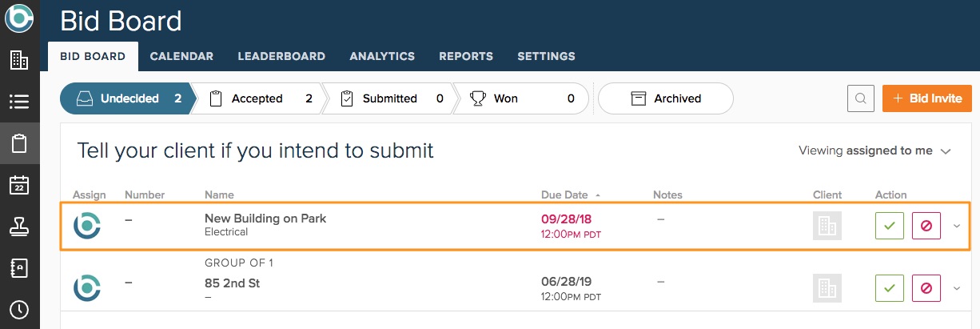Viewport: 980px width, 329px height.
Task: Accept the 85 2nd St bid
Action: pyautogui.click(x=889, y=287)
